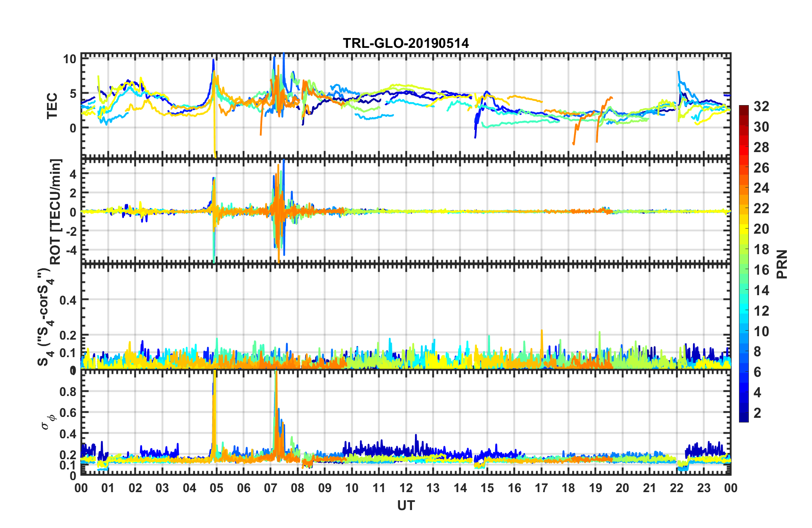Click colorbar tick label 20
Screen dimensions: 812x528
click(761, 229)
